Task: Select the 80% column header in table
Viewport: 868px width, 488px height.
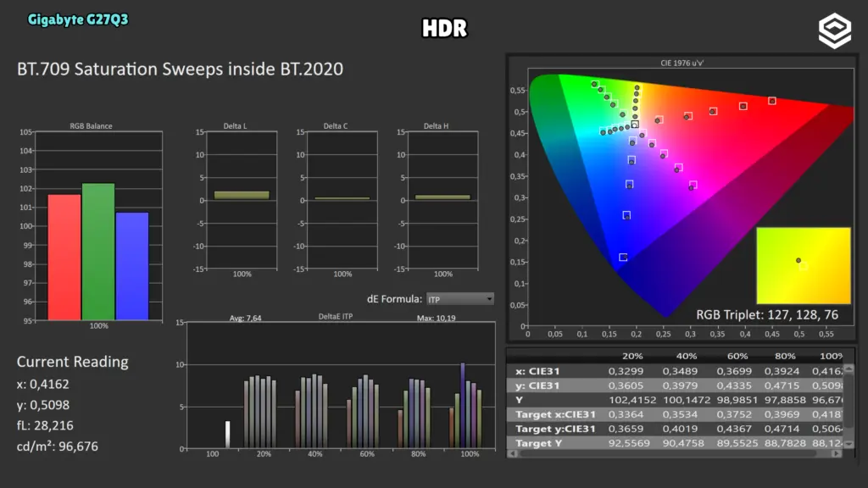Action: 785,357
